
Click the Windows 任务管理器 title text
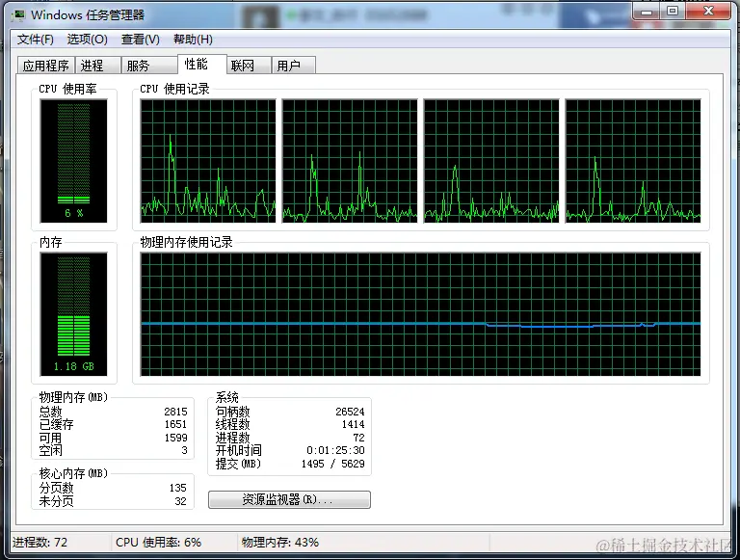pyautogui.click(x=88, y=15)
